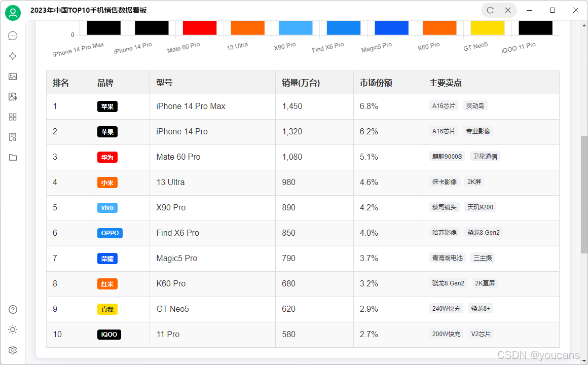Viewport: 588px width, 365px height.
Task: Click the scrollbar up arrow
Action: tap(584, 25)
